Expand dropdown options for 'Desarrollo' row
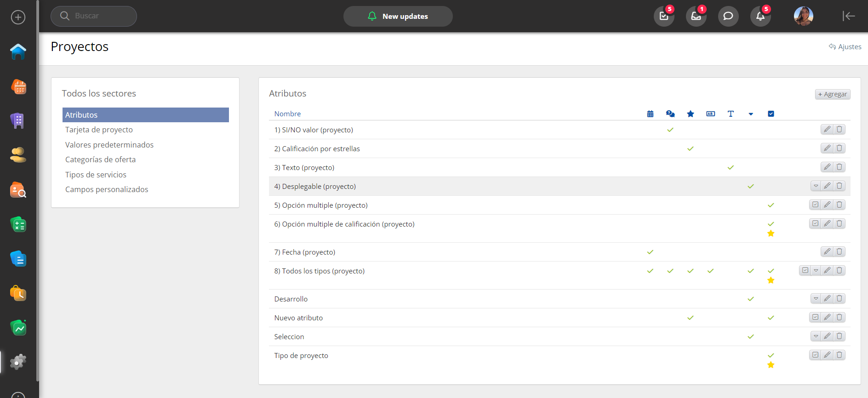The width and height of the screenshot is (868, 398). click(x=816, y=299)
